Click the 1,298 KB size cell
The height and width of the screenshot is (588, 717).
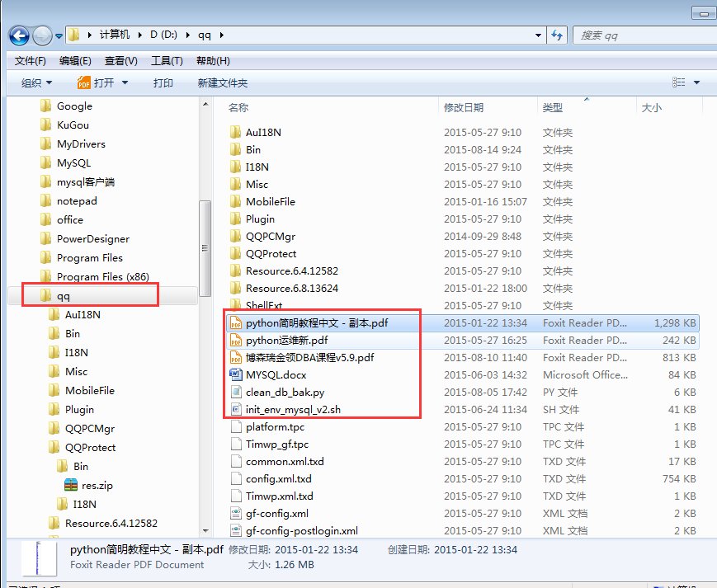675,323
